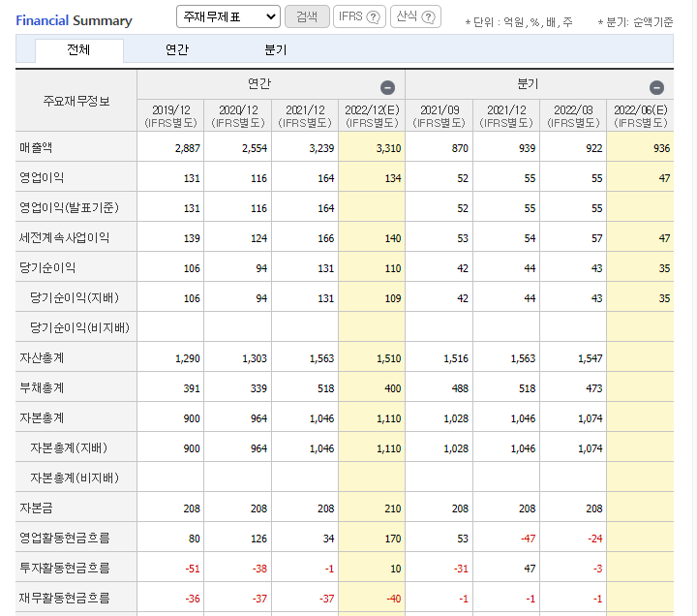The height and width of the screenshot is (616, 697).
Task: Click the 매출액 value 936 for 2022/06(E)
Action: click(x=661, y=148)
